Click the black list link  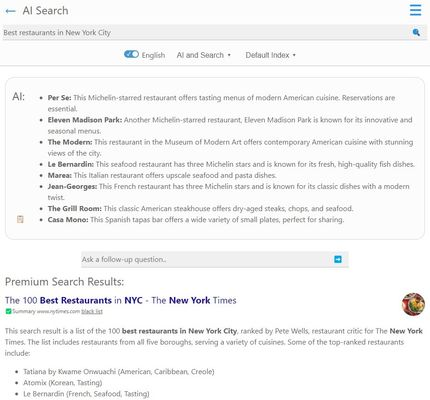coord(92,311)
